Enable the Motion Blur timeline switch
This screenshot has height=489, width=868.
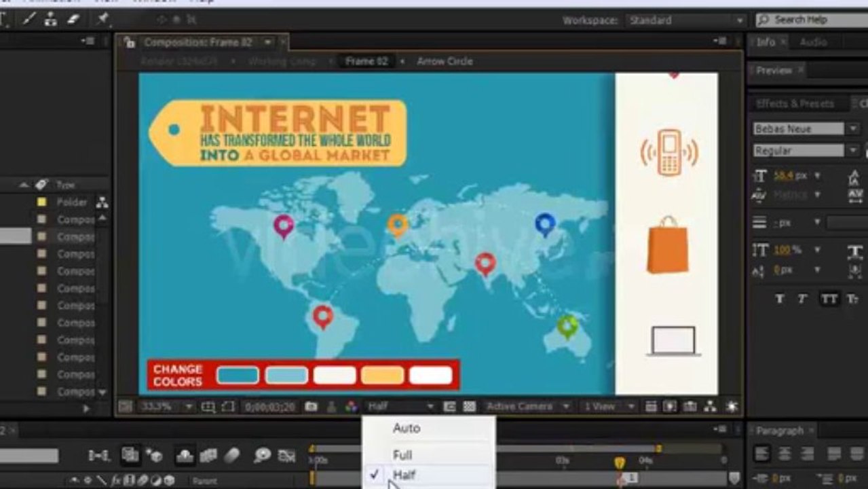click(x=231, y=456)
